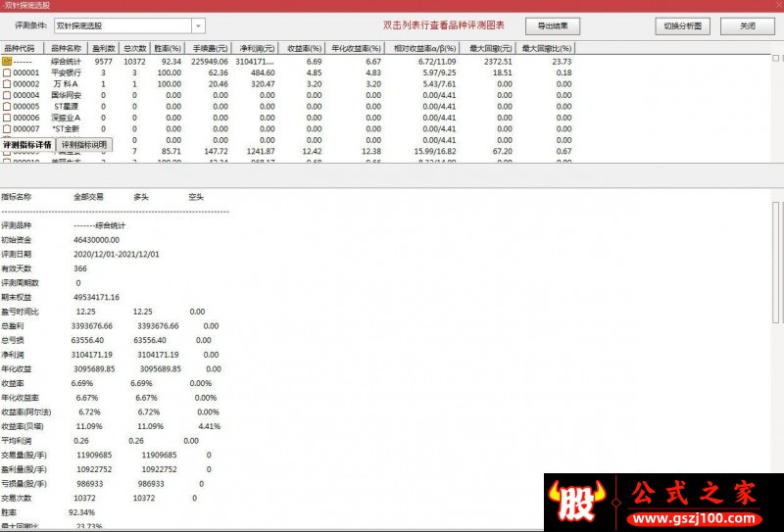784x532 pixels.
Task: Click the 切换分析图 button
Action: pyautogui.click(x=682, y=26)
